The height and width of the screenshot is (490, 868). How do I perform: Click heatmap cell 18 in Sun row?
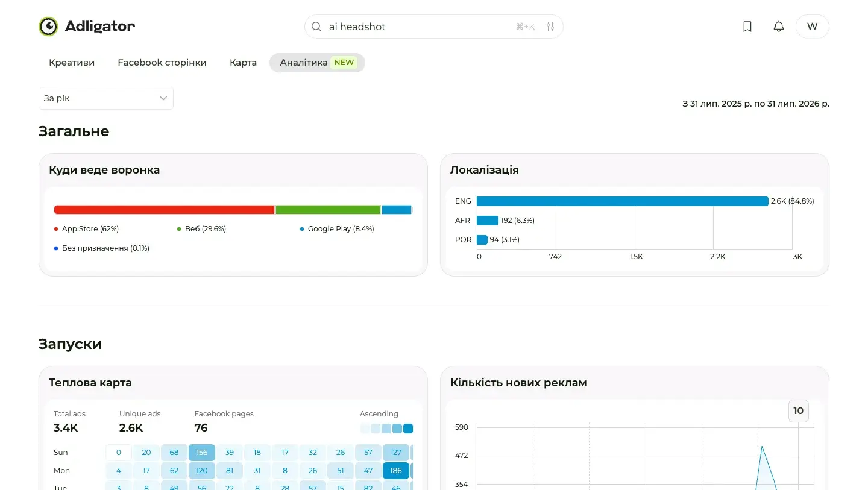(x=257, y=453)
